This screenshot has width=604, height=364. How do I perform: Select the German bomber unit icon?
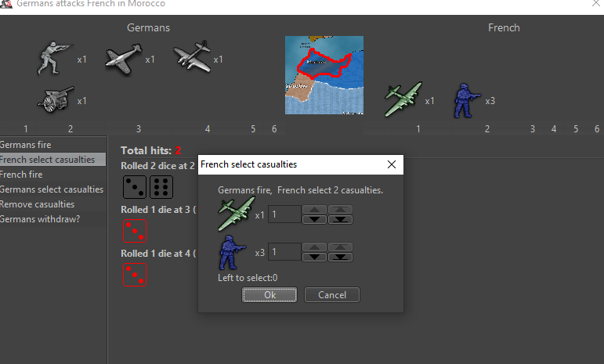[x=192, y=59]
